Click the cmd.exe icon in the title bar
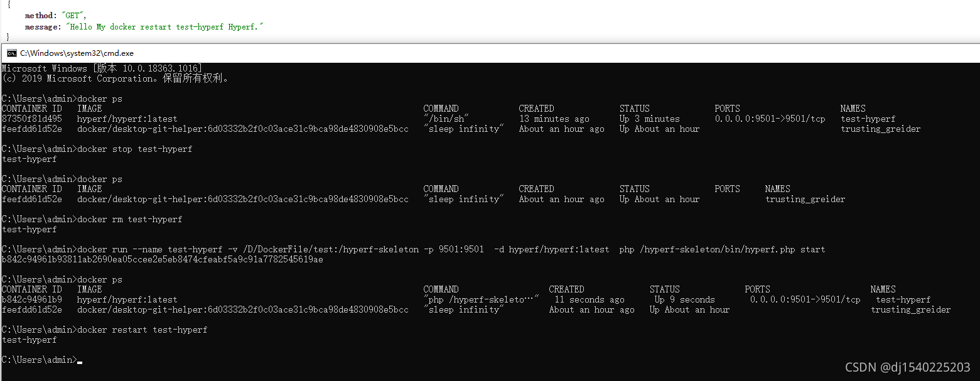Viewport: 980px width, 381px height. coord(13,53)
